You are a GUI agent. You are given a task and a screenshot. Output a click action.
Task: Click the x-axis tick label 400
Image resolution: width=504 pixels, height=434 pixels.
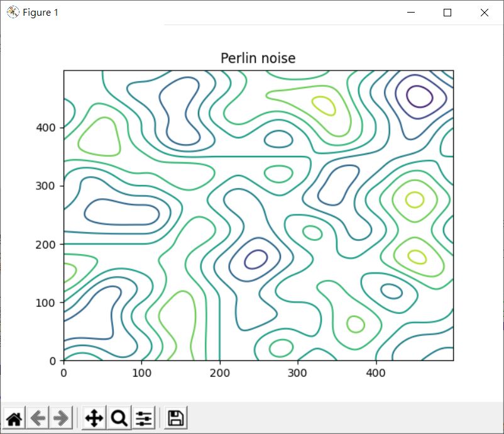point(375,373)
